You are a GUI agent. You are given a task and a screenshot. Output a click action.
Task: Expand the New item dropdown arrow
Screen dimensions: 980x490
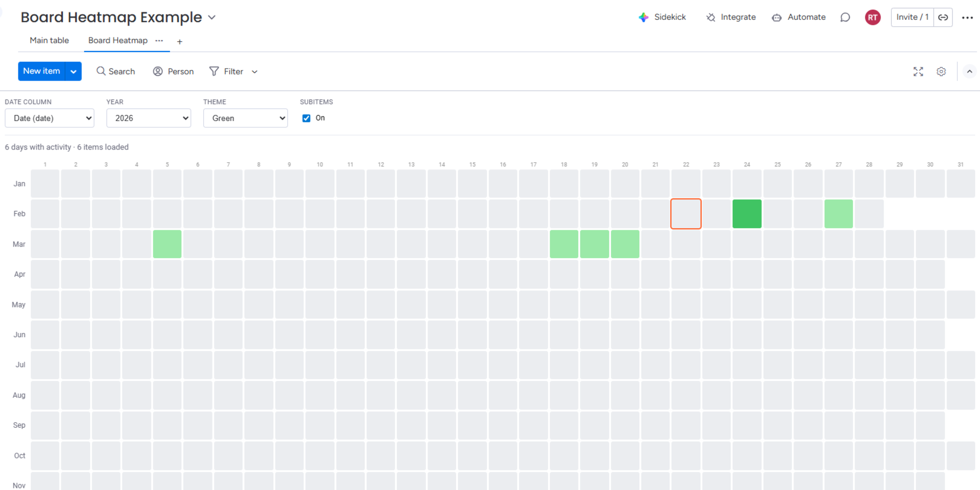tap(73, 71)
